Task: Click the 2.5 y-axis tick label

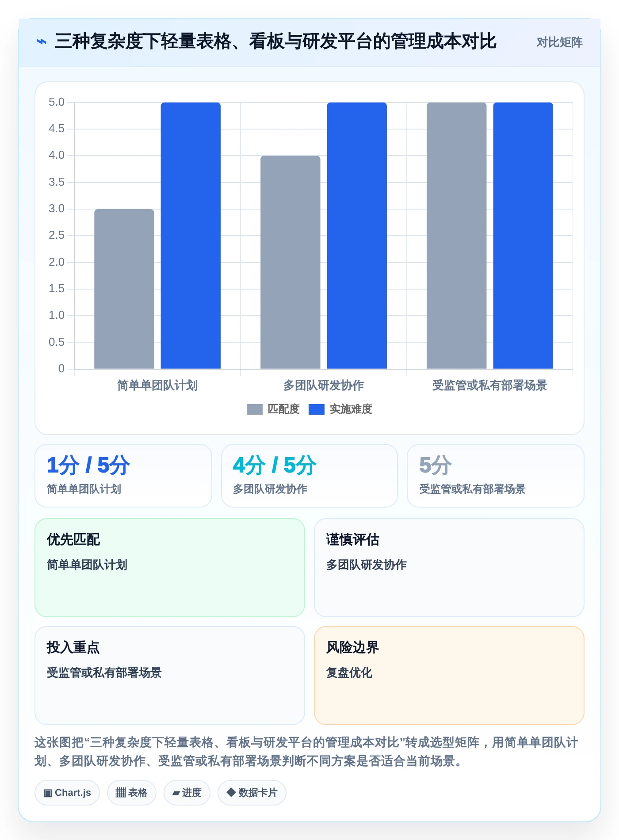Action: coord(57,235)
